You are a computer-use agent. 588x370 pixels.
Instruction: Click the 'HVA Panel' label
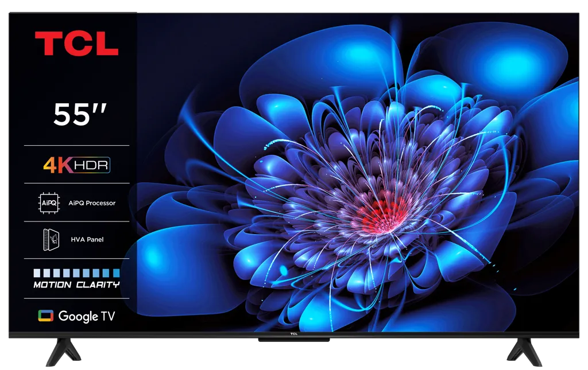[87, 239]
